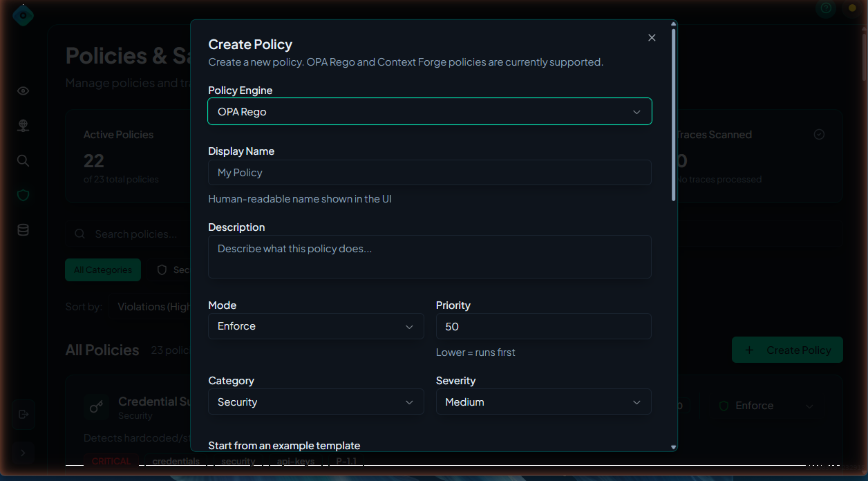Expand the sidebar with bottom chevron
The image size is (868, 481).
click(23, 453)
